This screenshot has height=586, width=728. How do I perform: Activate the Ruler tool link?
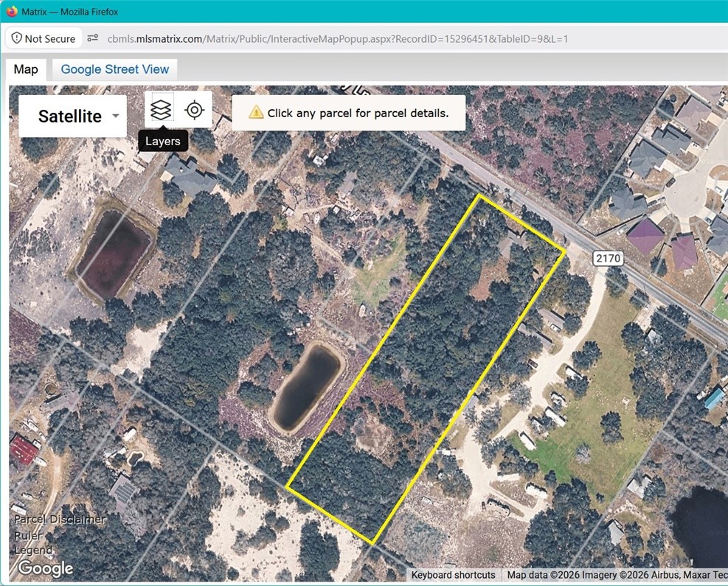28,535
